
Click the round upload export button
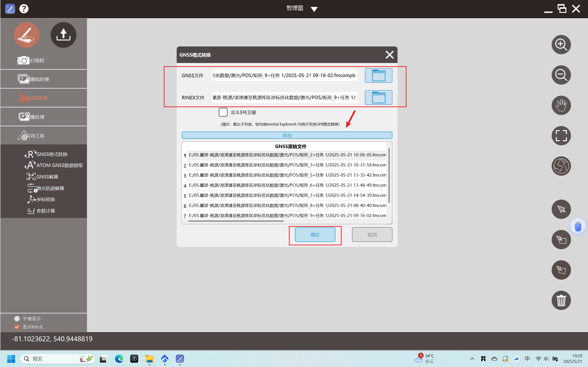[x=63, y=35]
